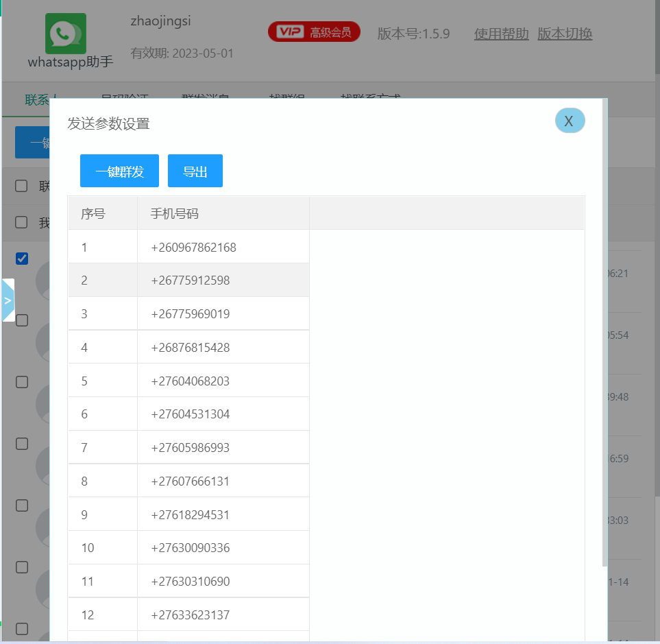
Task: Click the green WhatsApp assistant logo
Action: [x=66, y=33]
